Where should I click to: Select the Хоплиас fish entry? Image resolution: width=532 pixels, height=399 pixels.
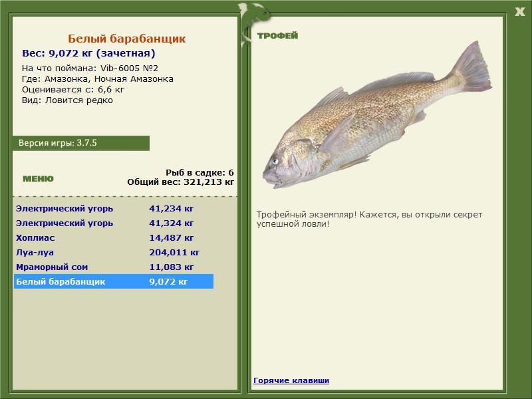pos(114,237)
